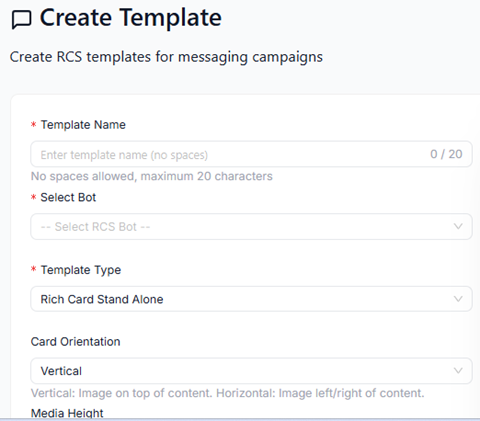Click the 'No spaces allowed, maximum 20 characters' hint
The width and height of the screenshot is (480, 421).
(x=152, y=176)
